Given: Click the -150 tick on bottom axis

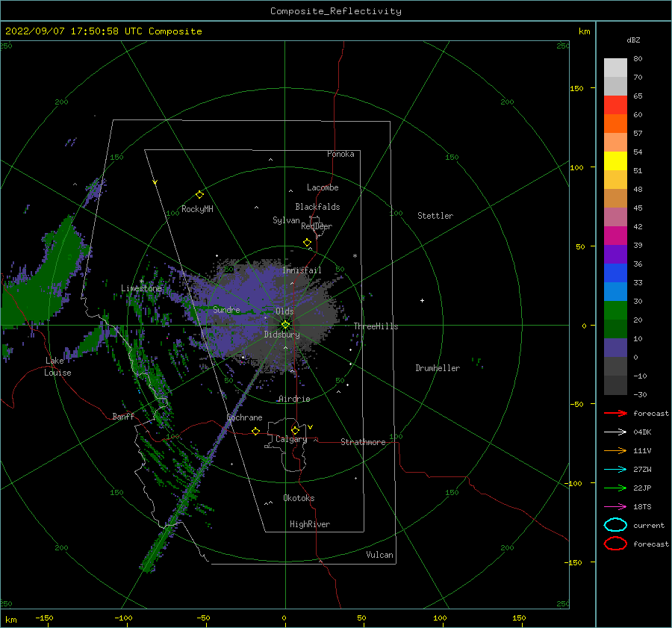Looking at the screenshot, I should pos(44,618).
